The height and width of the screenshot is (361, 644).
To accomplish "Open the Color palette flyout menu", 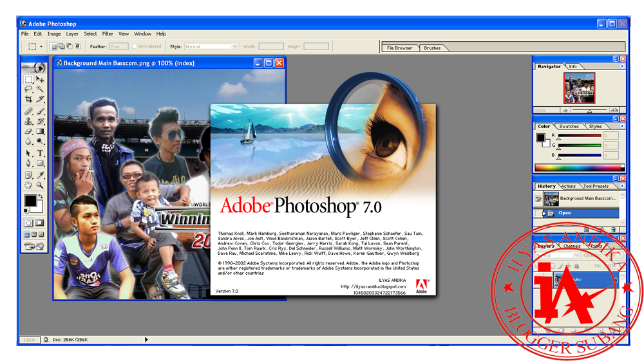I will click(x=622, y=126).
